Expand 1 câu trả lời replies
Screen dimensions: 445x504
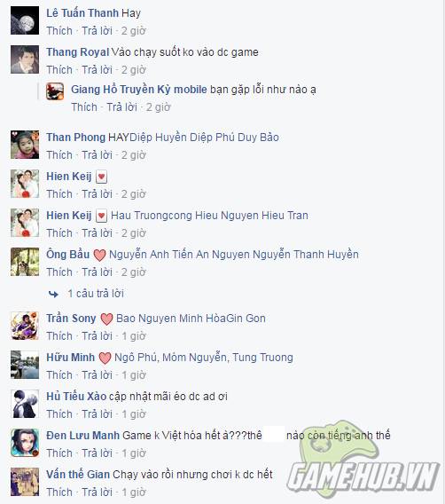tap(96, 294)
